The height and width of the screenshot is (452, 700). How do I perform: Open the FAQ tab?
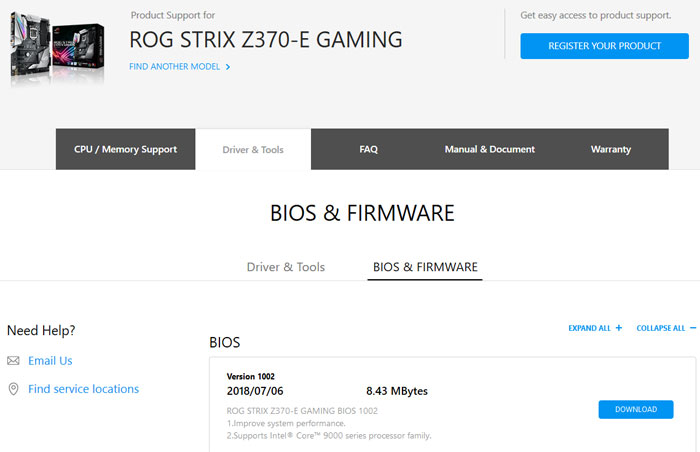(368, 149)
